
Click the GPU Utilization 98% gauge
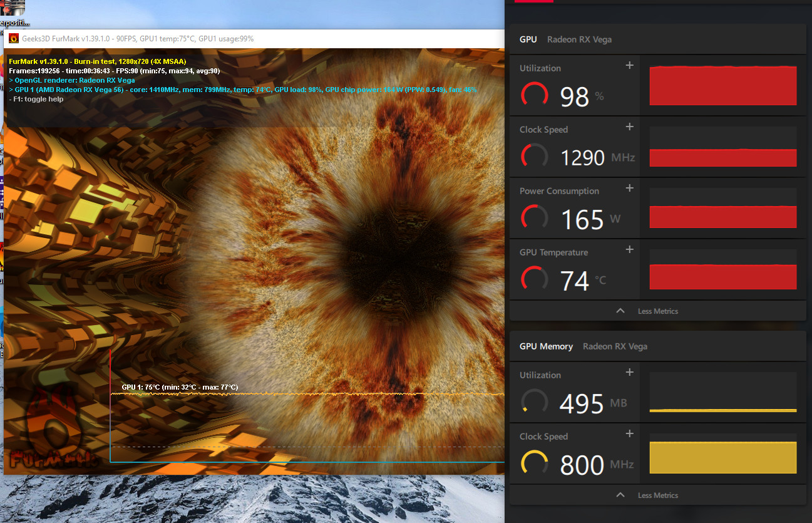pyautogui.click(x=534, y=95)
